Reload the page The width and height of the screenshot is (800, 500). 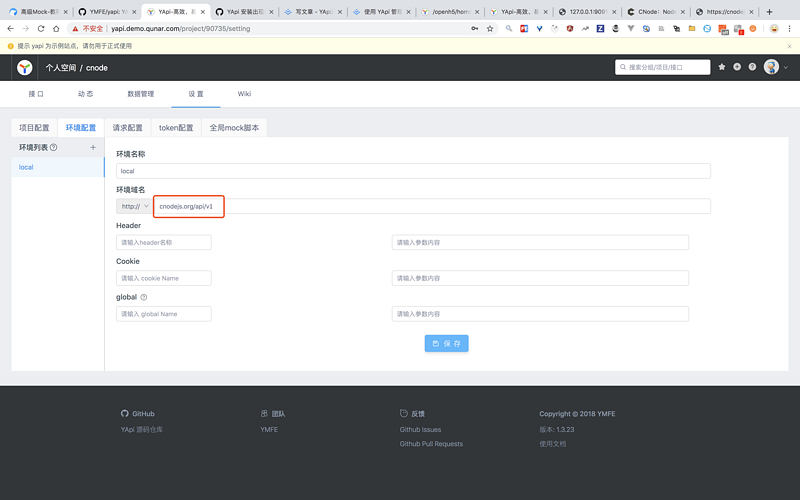(x=41, y=29)
